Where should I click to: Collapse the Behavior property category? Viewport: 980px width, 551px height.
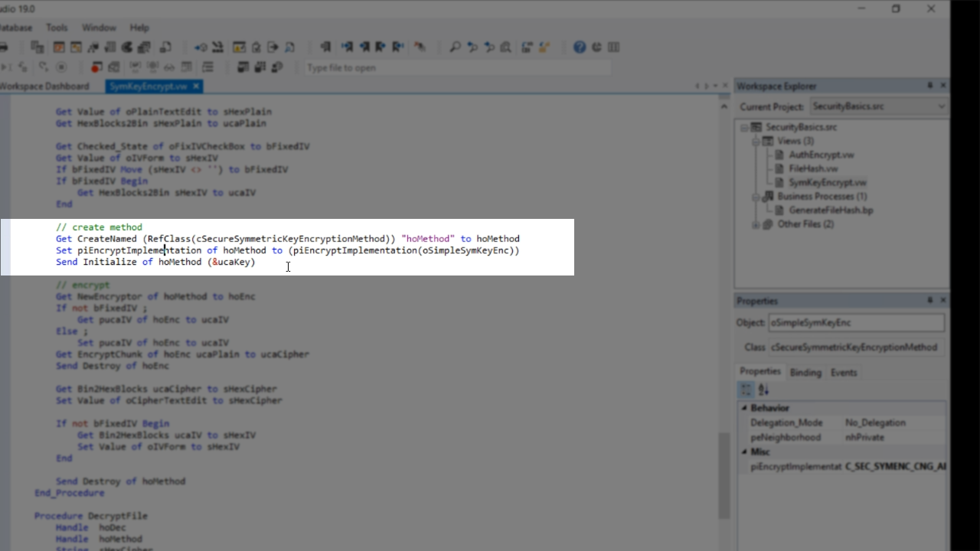[x=743, y=408]
